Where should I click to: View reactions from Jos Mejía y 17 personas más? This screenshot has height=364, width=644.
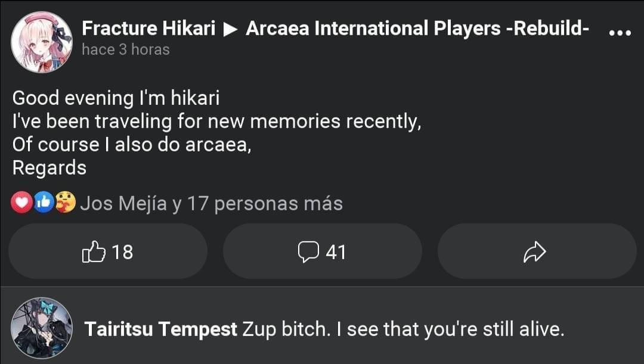(211, 204)
